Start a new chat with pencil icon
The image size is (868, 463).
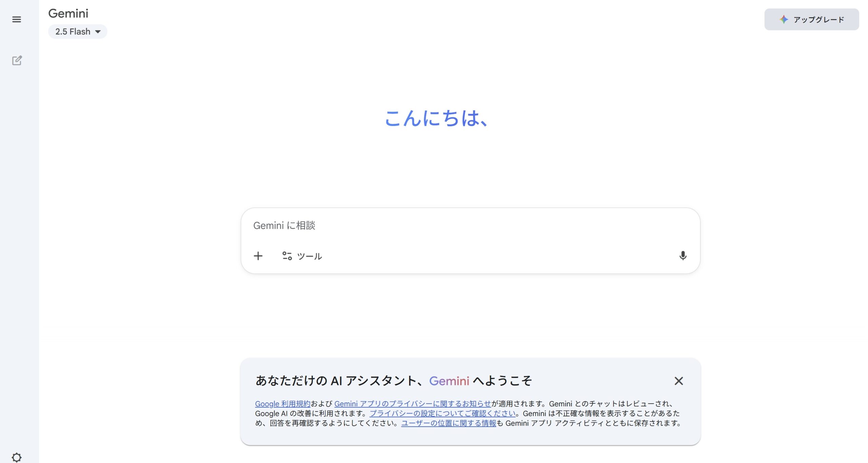[x=17, y=60]
